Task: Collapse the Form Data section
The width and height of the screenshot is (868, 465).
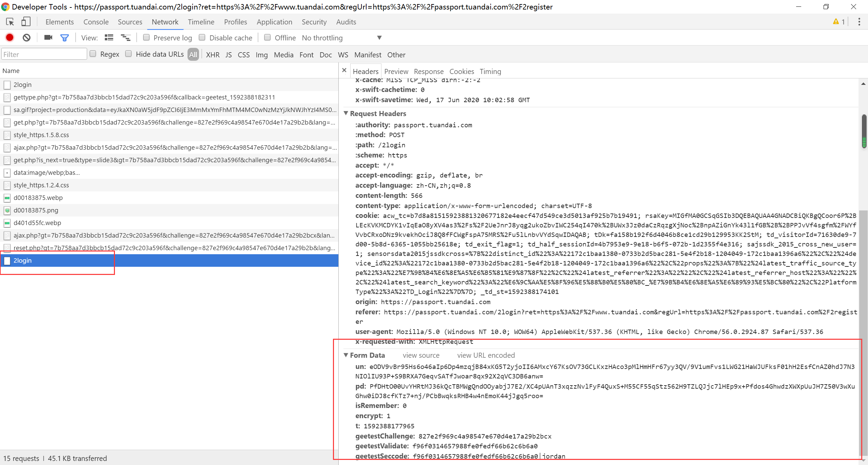Action: [x=346, y=355]
